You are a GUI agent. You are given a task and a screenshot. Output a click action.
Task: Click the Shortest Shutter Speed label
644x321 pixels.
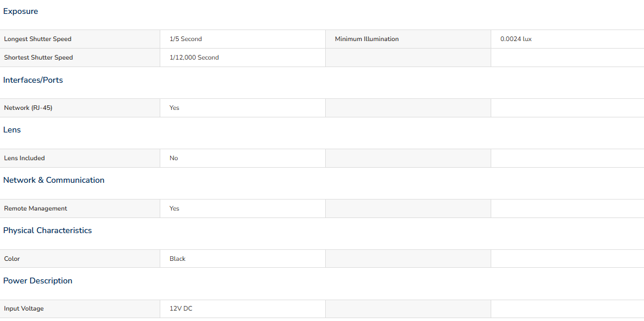[39, 57]
